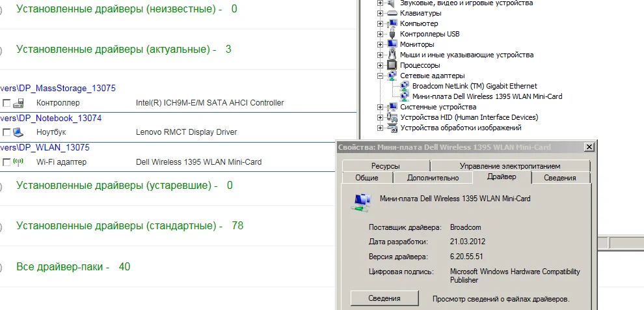Click the adapter icon for Мини-плата Dell Wireless in tree

click(405, 96)
